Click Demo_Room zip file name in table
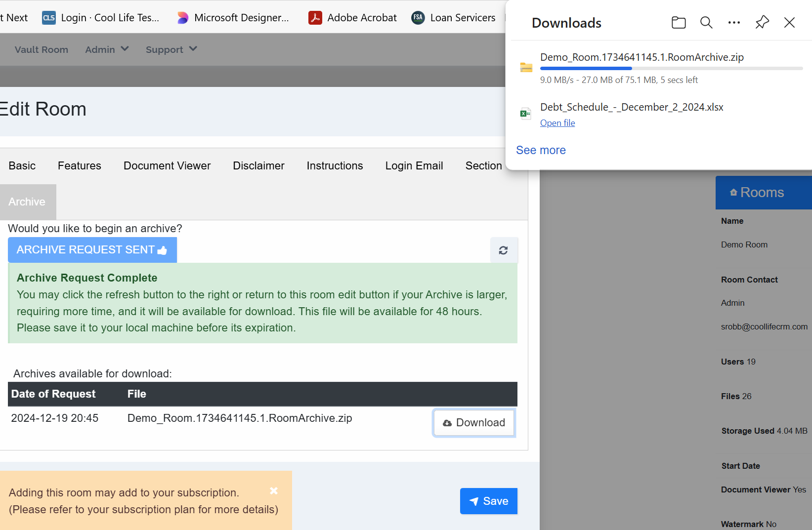The image size is (812, 530). tap(240, 418)
